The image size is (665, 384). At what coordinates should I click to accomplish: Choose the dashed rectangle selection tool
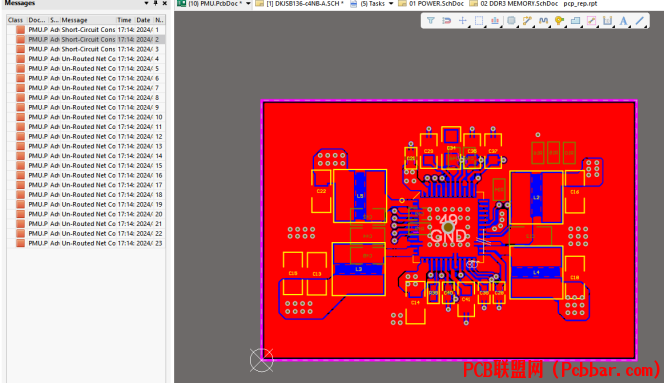pyautogui.click(x=479, y=20)
